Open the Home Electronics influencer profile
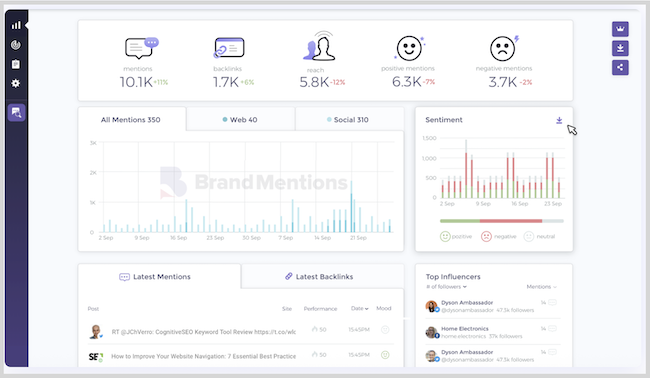 click(x=465, y=329)
